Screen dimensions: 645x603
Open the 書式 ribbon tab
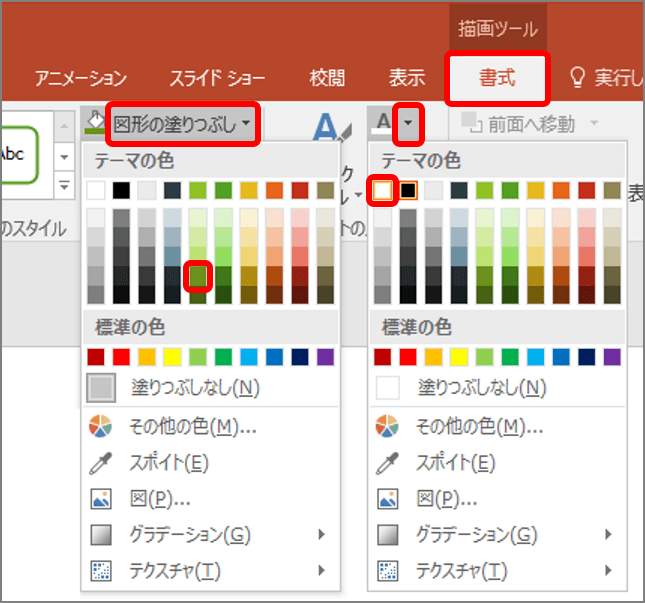coord(497,78)
